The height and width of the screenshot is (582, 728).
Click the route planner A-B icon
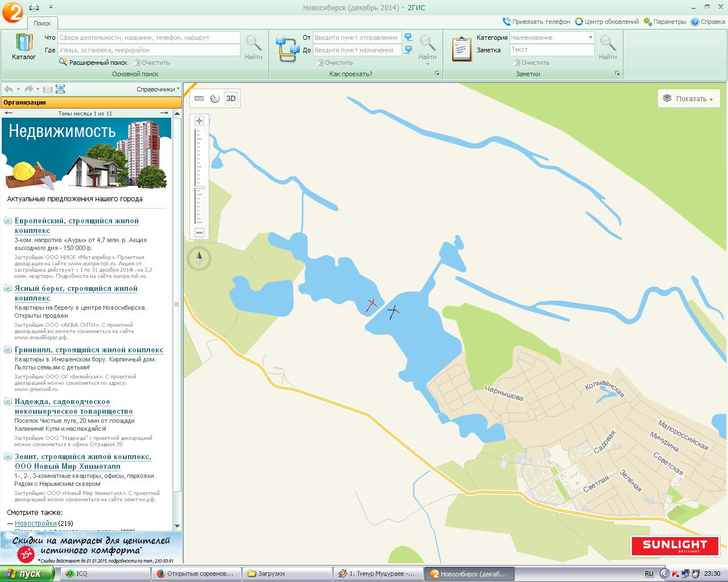(287, 49)
